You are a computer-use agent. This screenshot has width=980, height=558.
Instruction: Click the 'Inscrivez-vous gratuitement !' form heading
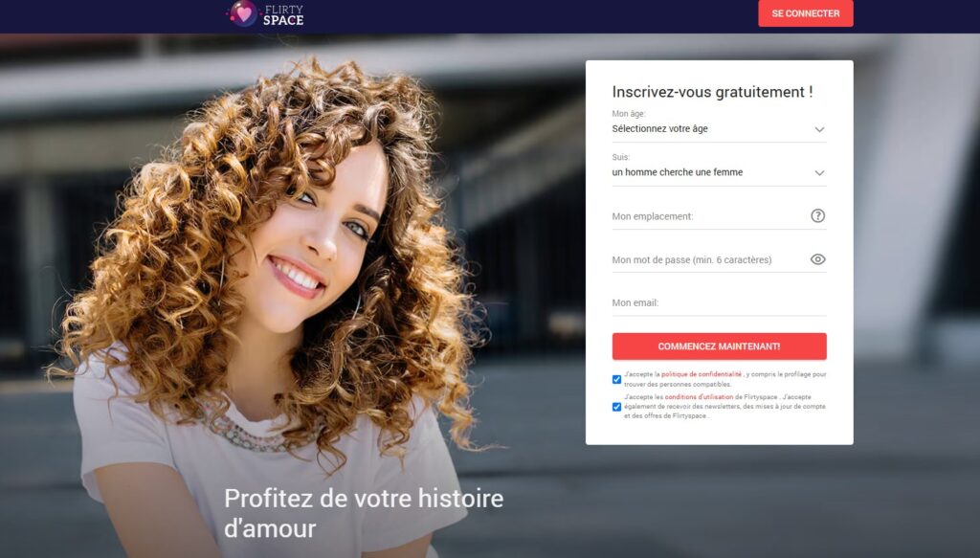[712, 92]
